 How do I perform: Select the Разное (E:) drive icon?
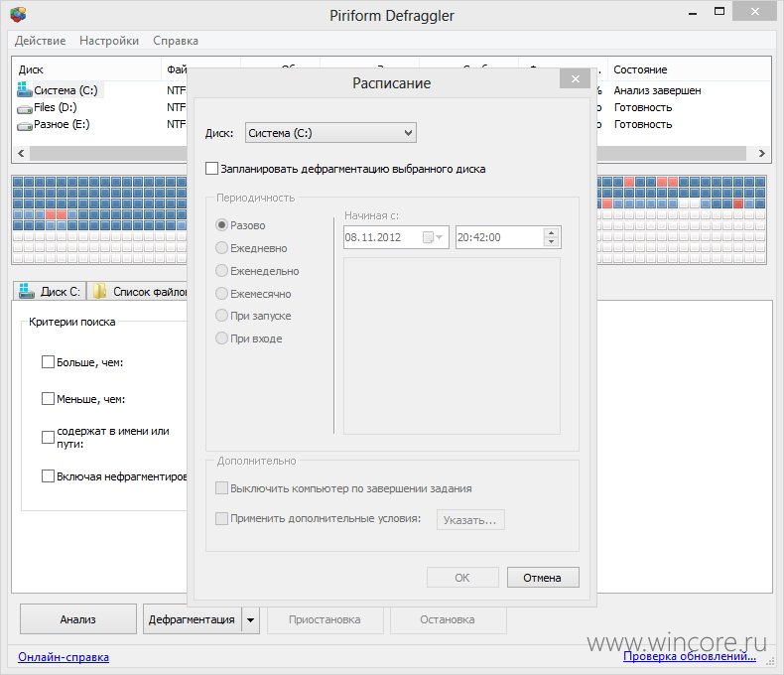click(25, 125)
